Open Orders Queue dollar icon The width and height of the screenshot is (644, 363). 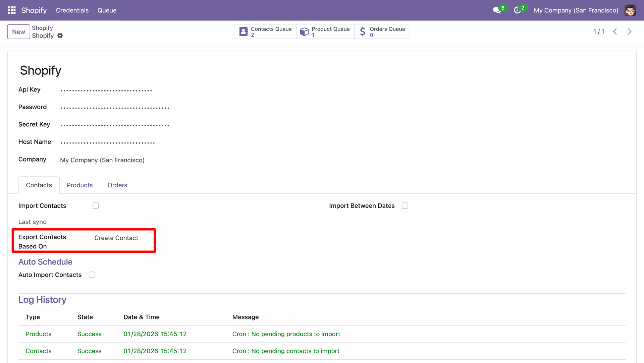[x=363, y=32]
